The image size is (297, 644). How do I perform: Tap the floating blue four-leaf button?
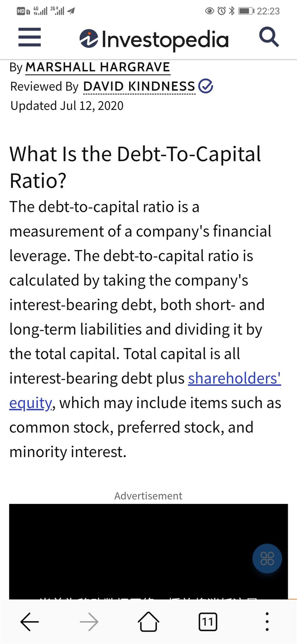[267, 559]
